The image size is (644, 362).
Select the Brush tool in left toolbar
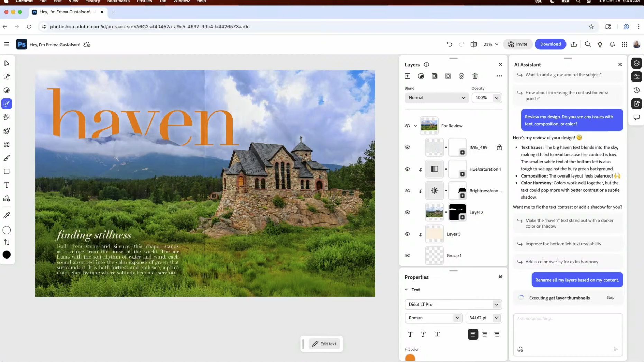tap(7, 158)
